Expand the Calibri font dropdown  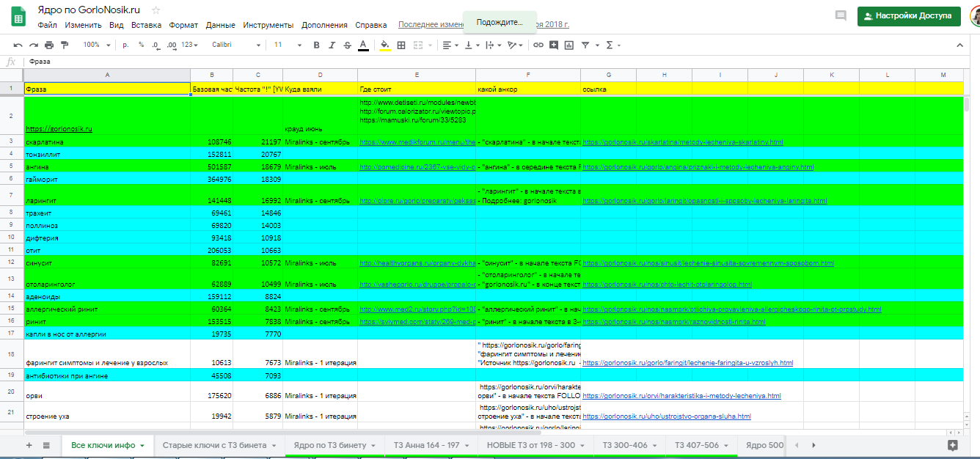point(236,45)
